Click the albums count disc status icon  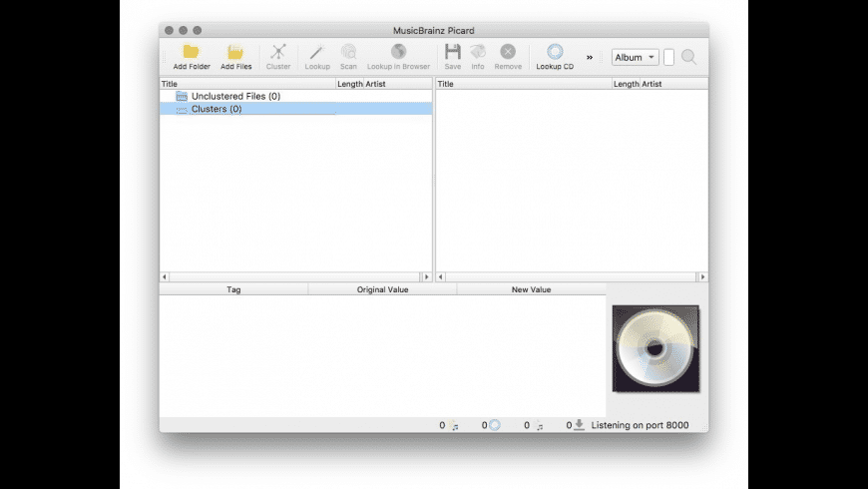[495, 425]
